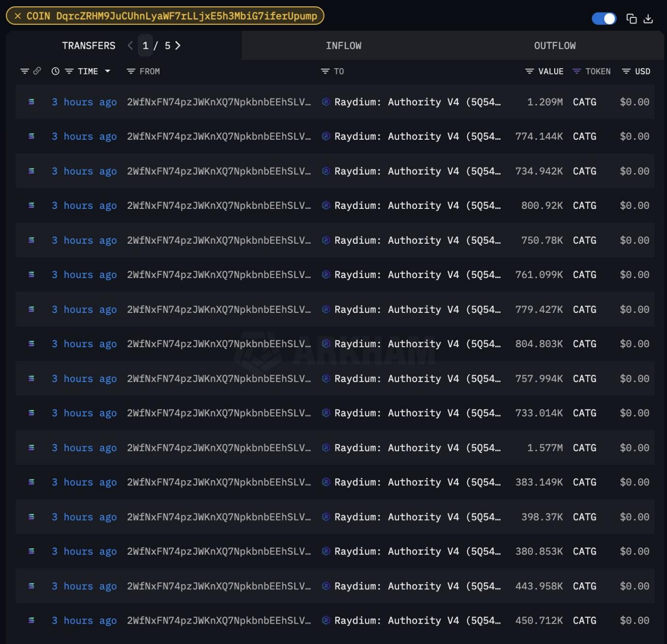Click the COIN DqrcZRHM9JuCUhn filter text
The height and width of the screenshot is (644, 667).
click(x=172, y=16)
